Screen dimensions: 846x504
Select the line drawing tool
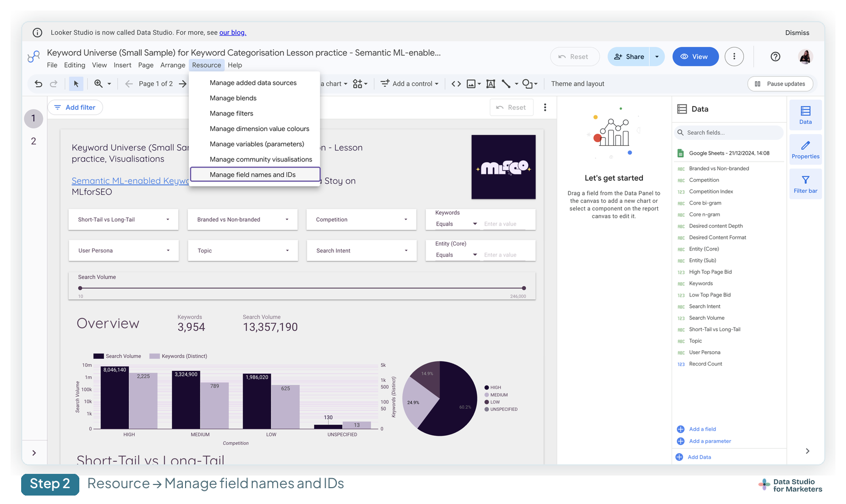coord(507,83)
